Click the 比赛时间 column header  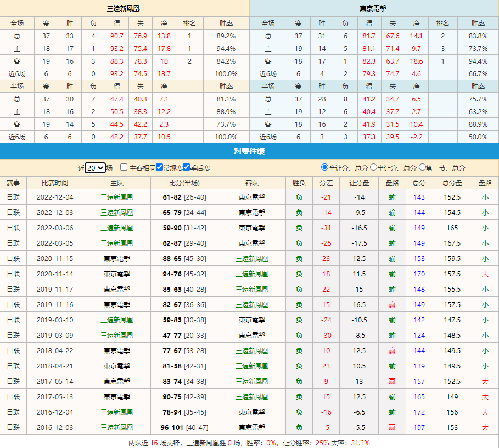55,183
